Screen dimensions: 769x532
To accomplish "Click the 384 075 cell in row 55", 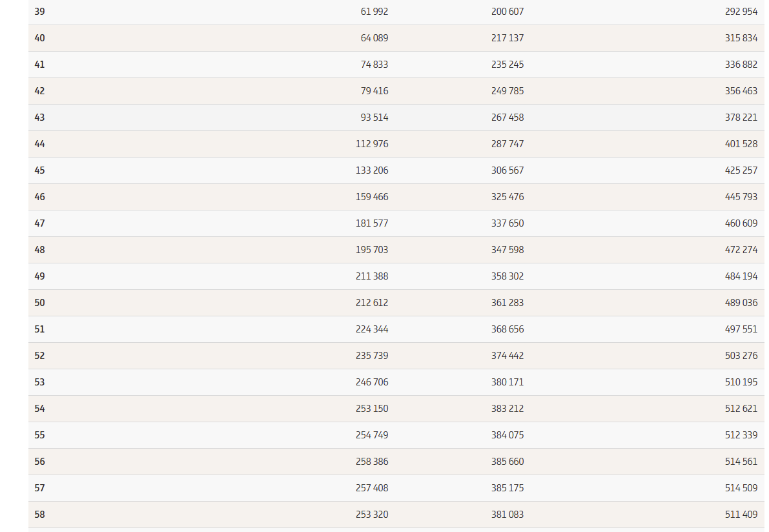I will (x=507, y=435).
